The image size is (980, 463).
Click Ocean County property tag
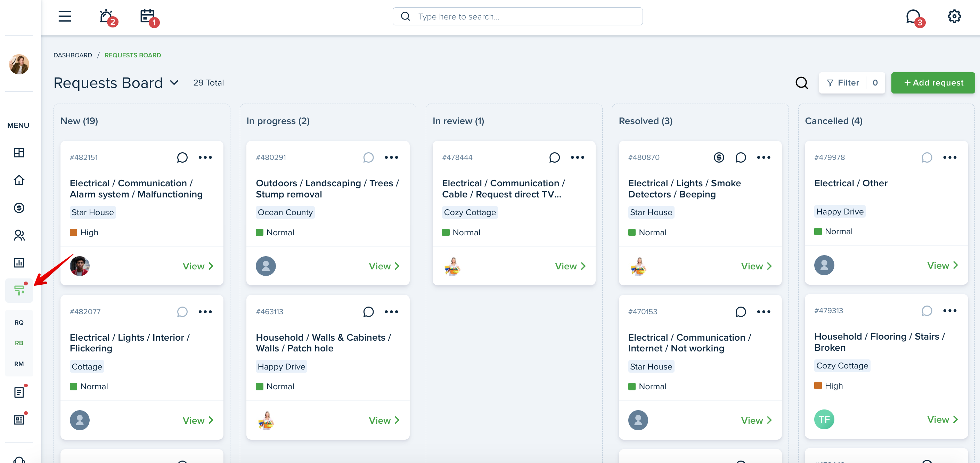tap(285, 212)
